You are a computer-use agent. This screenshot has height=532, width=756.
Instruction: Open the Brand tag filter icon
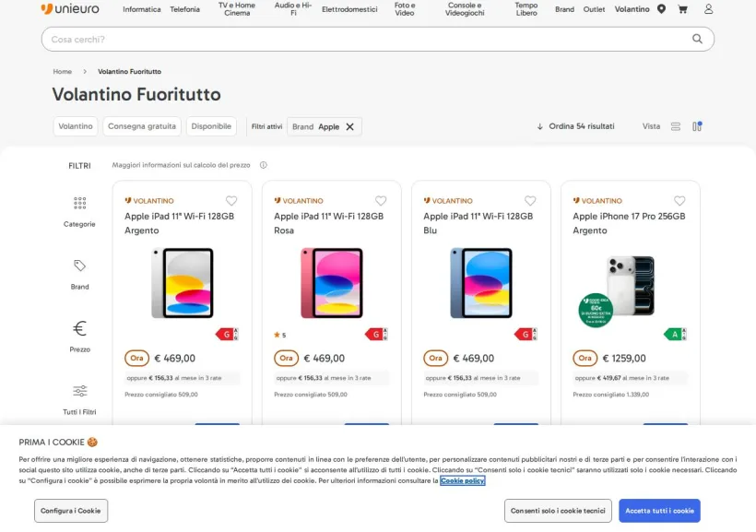(x=79, y=266)
